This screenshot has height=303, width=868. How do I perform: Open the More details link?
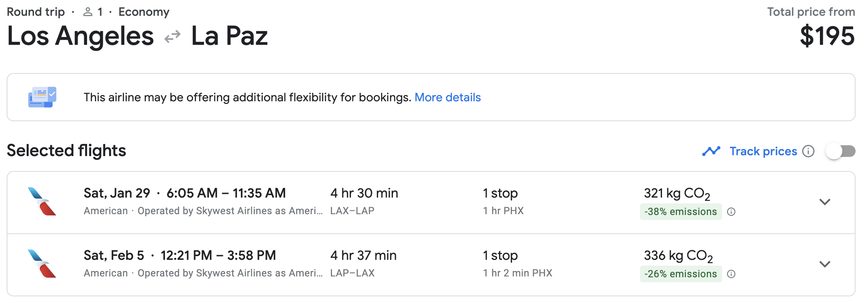point(448,97)
